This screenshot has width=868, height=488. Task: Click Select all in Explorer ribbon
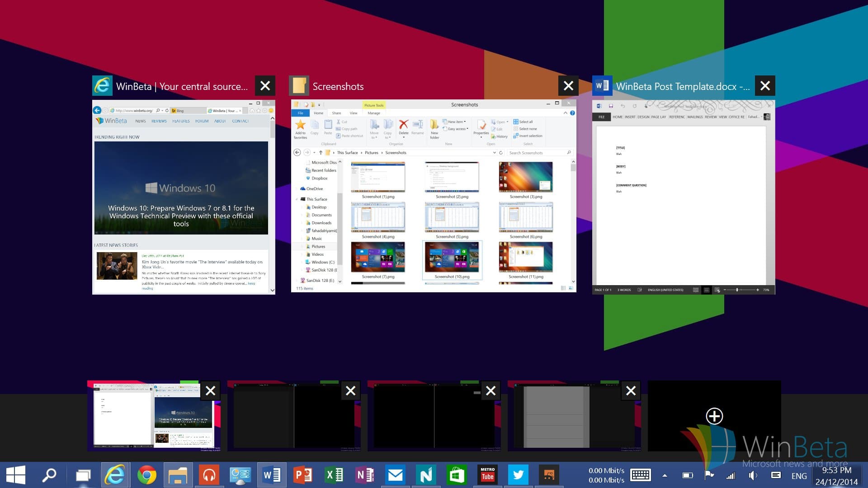tap(523, 122)
